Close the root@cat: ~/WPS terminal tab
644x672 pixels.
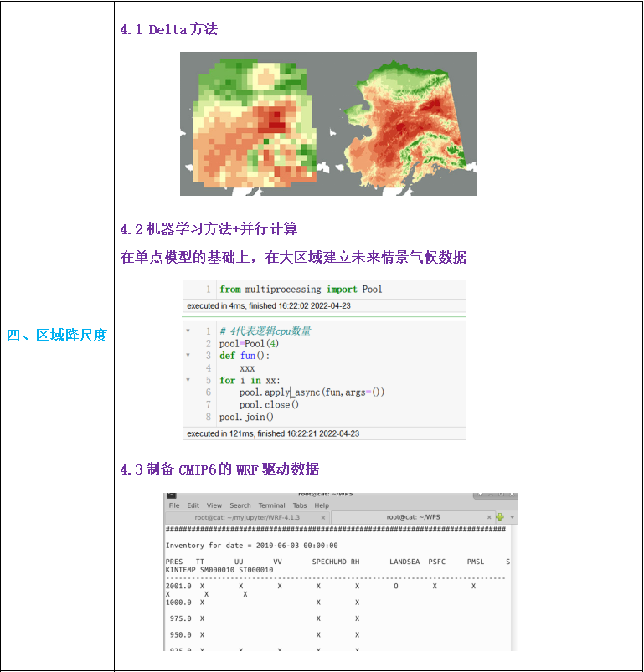(489, 518)
